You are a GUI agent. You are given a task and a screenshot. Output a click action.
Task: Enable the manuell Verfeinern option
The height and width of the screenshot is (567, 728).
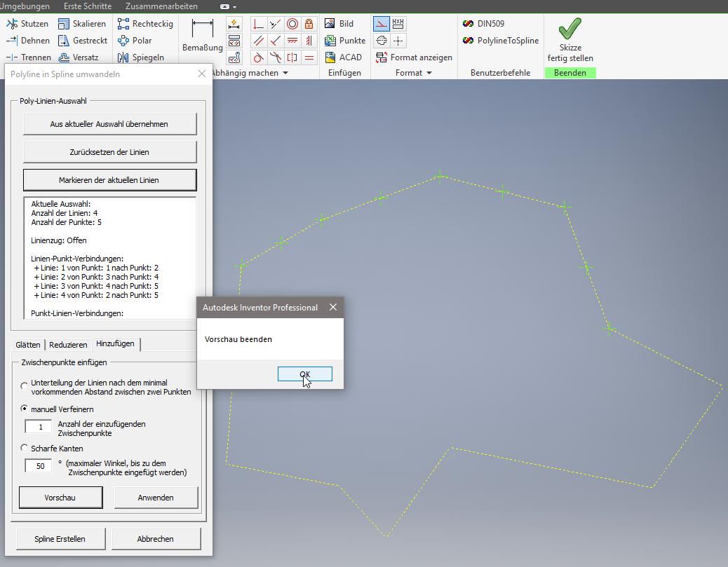click(x=24, y=409)
